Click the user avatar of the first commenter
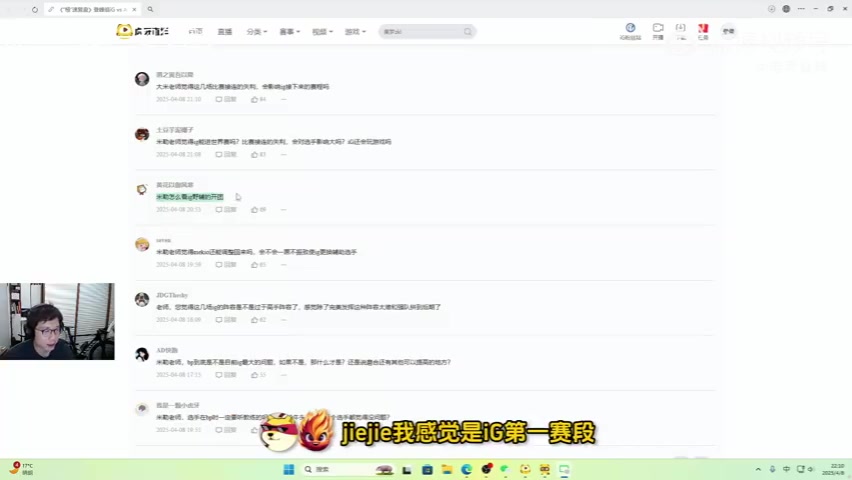852x480 pixels. (x=142, y=79)
